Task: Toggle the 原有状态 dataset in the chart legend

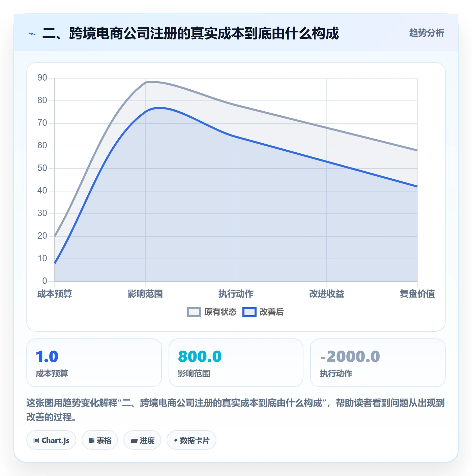Action: (x=212, y=312)
